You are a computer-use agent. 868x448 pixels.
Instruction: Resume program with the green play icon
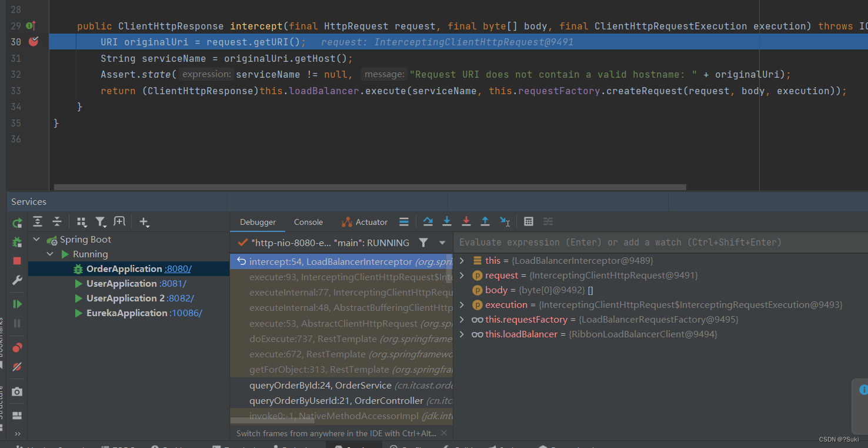[17, 304]
